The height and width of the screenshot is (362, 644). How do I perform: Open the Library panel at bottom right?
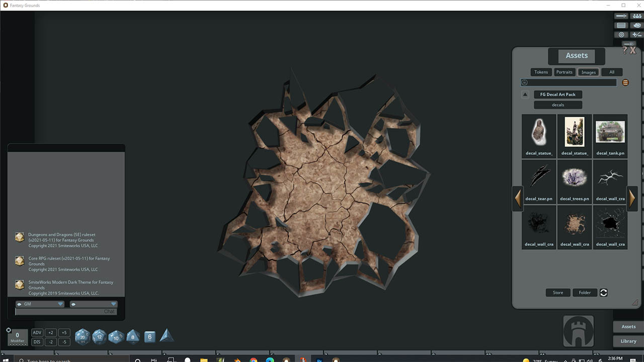coord(627,341)
